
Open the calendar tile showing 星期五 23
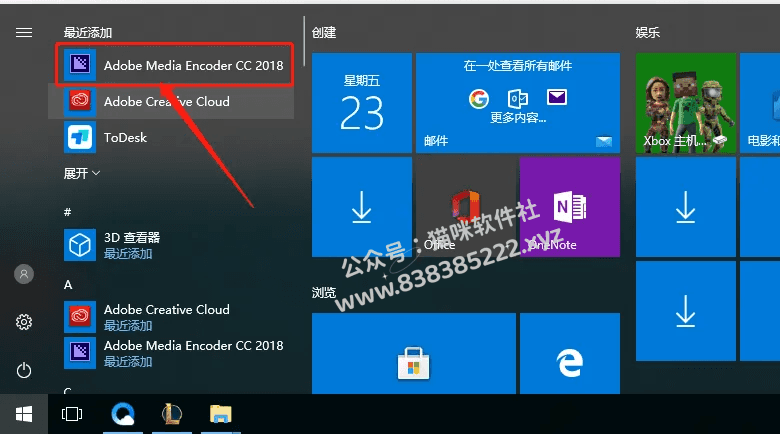coord(362,103)
